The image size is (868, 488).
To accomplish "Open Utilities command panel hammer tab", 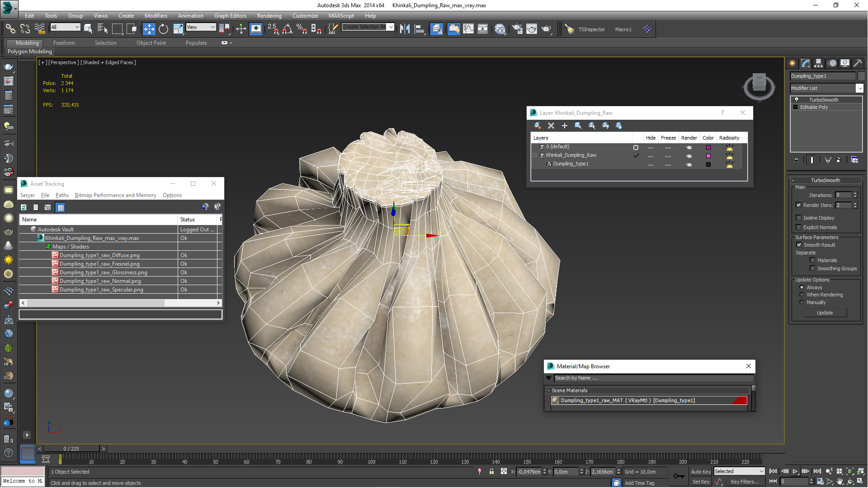I will tap(858, 63).
